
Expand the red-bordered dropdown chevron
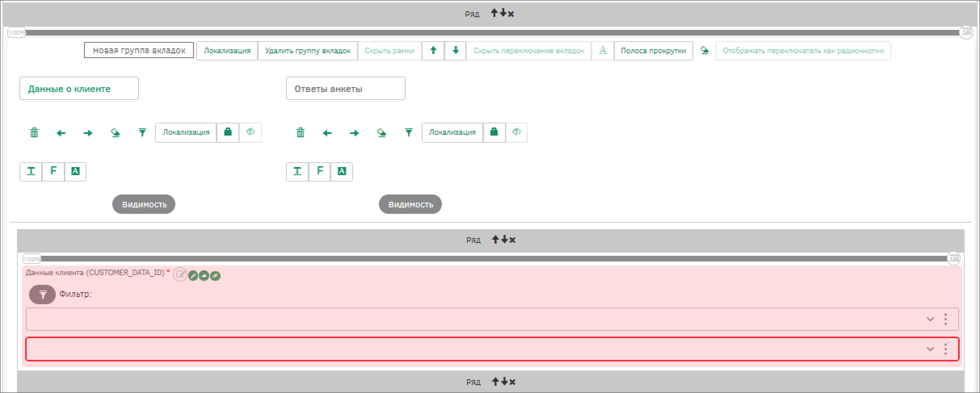click(x=930, y=349)
